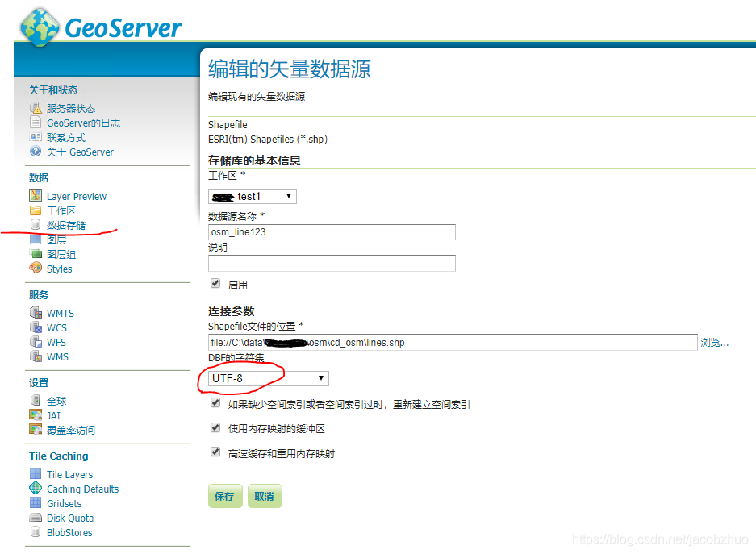The image size is (756, 554).
Task: Open the GeoServer的日志 link
Action: click(x=83, y=123)
